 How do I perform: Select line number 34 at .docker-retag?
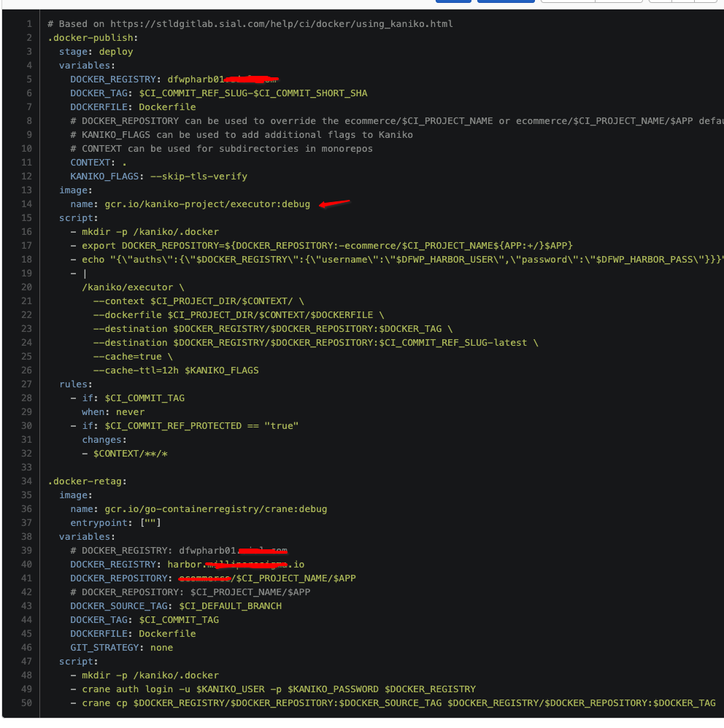coord(26,481)
